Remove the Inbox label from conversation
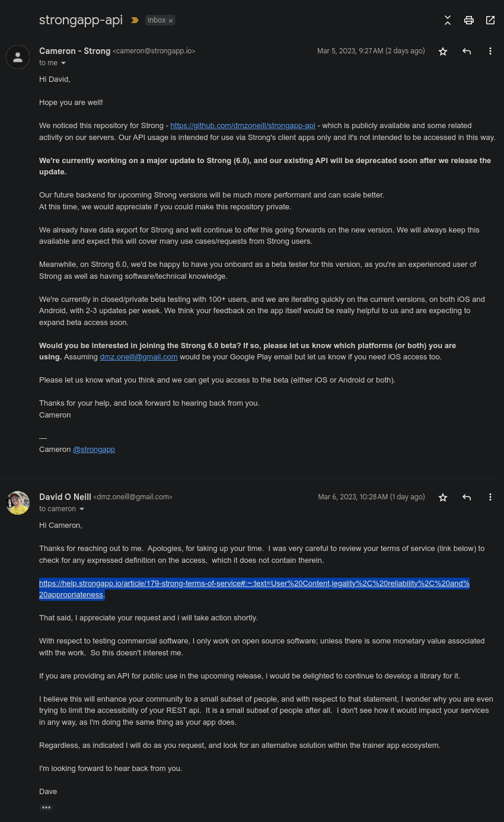Image resolution: width=504 pixels, height=822 pixels. coord(171,21)
